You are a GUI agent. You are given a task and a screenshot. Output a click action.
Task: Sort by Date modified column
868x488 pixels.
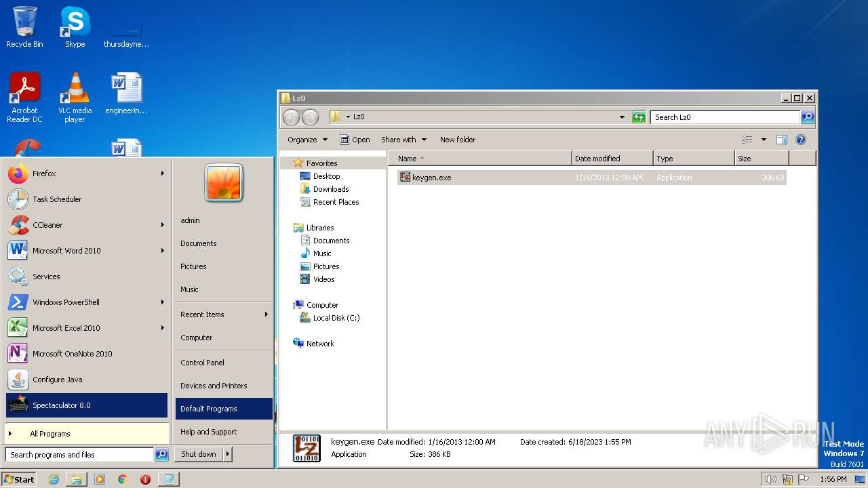click(x=612, y=159)
